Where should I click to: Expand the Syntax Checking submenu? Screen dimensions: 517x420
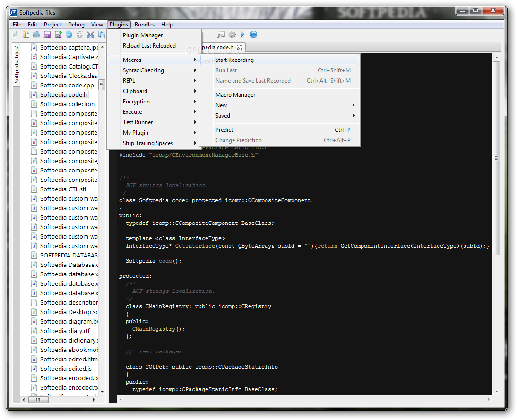pyautogui.click(x=154, y=70)
